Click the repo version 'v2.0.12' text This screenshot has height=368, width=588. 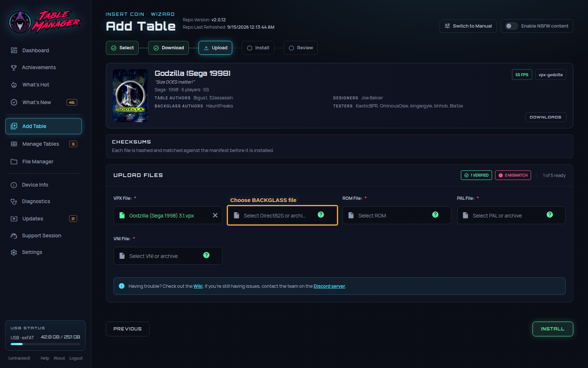tap(219, 20)
